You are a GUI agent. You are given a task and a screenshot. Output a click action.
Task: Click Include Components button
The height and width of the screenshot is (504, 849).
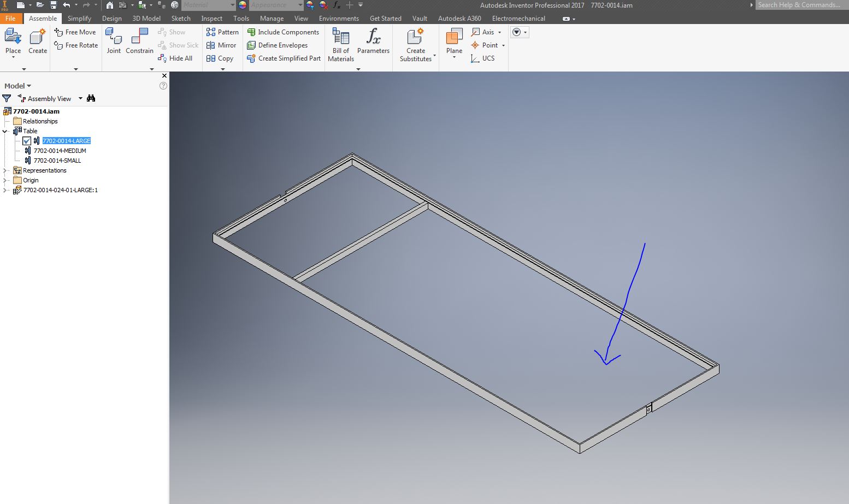tap(283, 32)
